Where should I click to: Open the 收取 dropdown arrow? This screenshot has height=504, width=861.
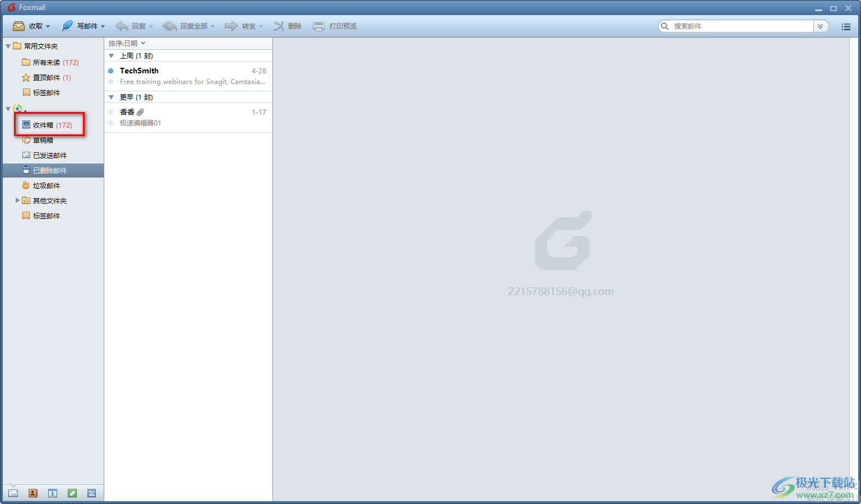(48, 27)
